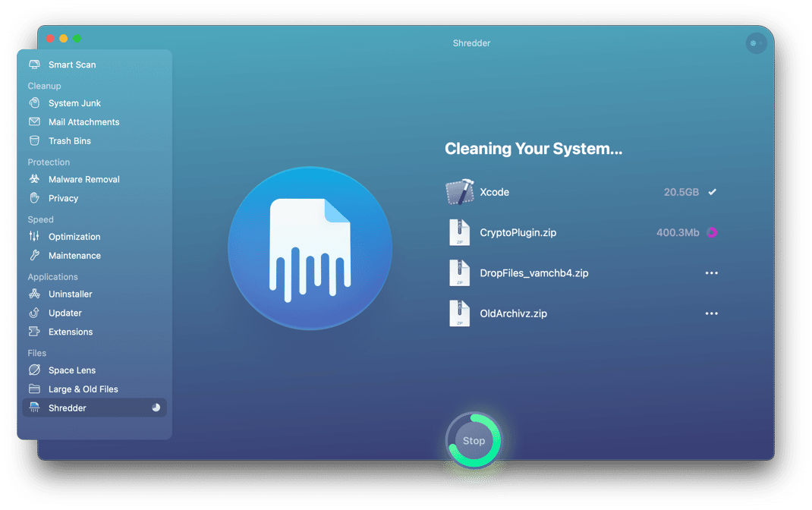Click the Protection section header

(x=49, y=162)
